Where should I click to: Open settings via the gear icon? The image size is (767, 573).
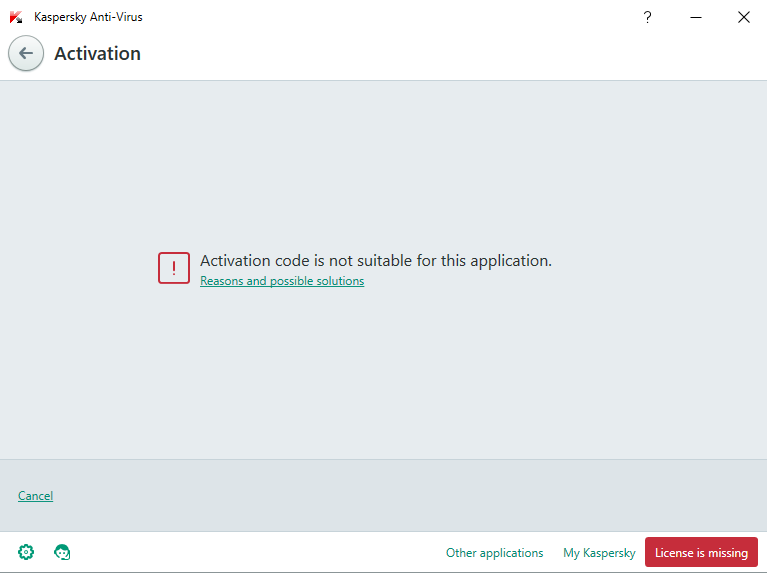pyautogui.click(x=26, y=552)
